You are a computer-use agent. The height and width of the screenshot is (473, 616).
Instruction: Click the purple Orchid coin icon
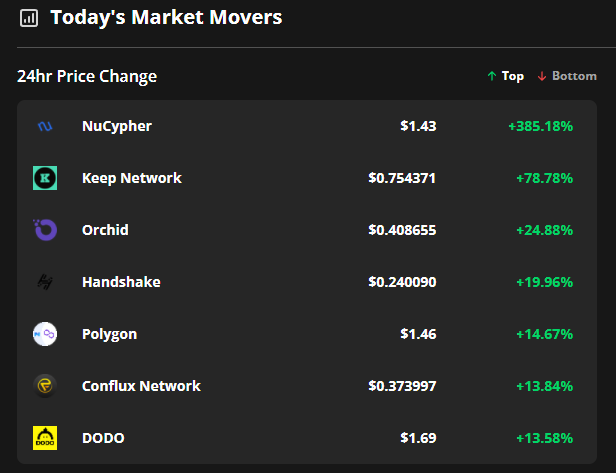(45, 230)
